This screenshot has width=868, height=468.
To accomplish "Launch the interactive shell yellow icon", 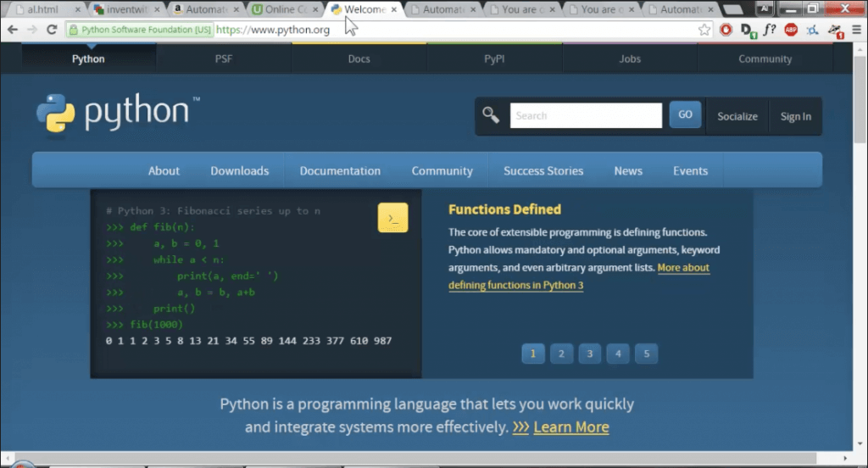I will click(392, 218).
